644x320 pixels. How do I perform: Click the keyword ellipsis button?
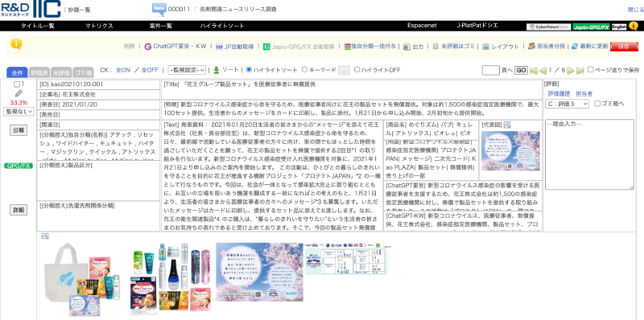point(344,70)
